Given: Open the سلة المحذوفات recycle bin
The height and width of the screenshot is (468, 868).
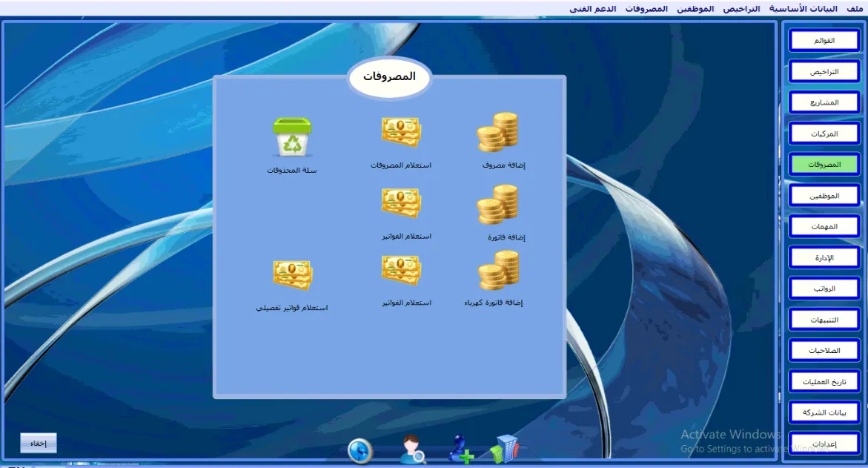Looking at the screenshot, I should tap(292, 136).
